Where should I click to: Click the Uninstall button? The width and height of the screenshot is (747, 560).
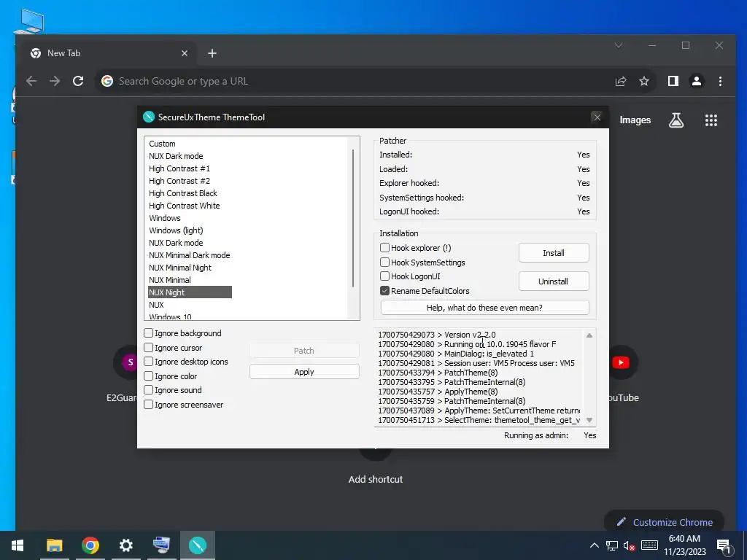point(554,281)
